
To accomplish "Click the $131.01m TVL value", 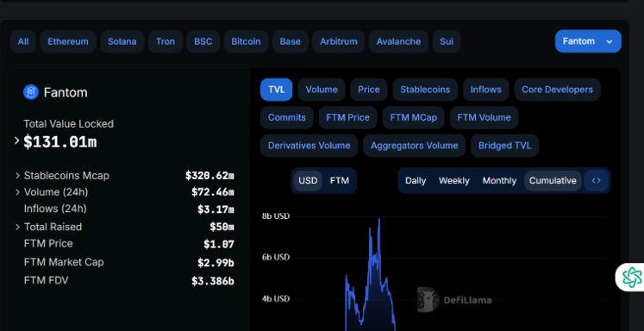I will click(60, 142).
